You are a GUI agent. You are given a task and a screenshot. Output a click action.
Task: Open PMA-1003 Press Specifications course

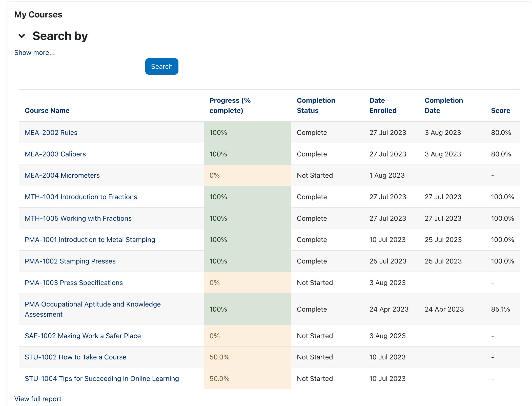(74, 283)
